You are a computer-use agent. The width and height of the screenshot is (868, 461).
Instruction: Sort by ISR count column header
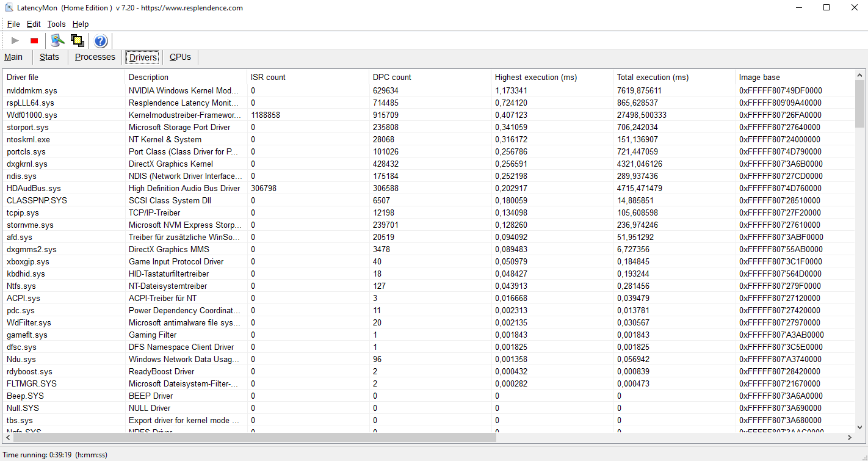308,77
